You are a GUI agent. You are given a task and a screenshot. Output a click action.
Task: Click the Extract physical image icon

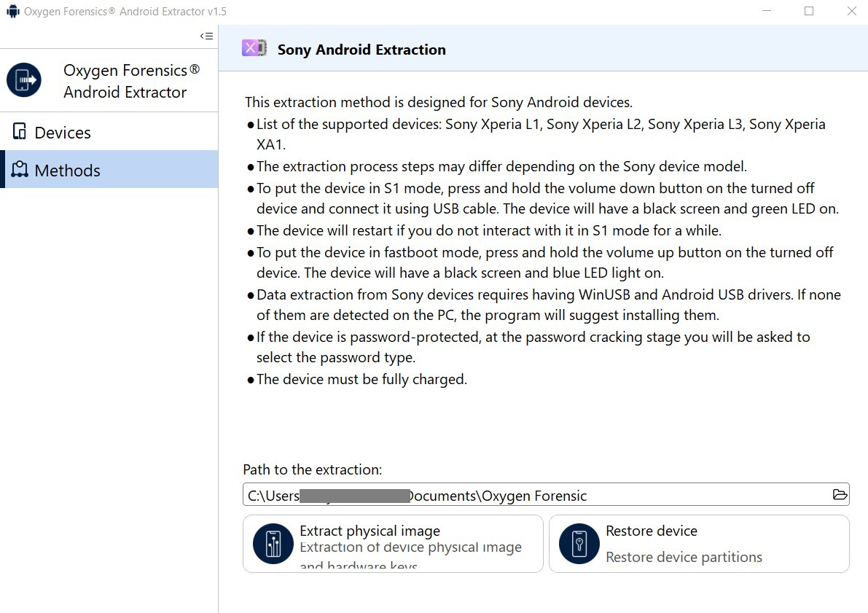pos(273,544)
